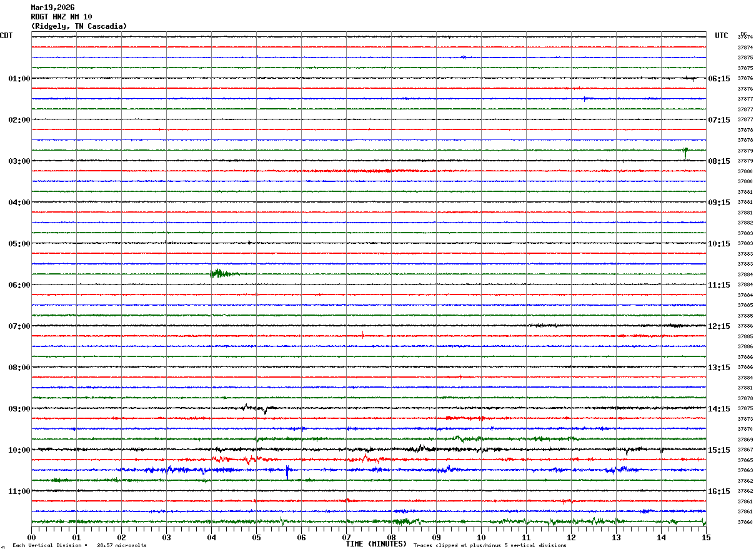Click the date header 'Mar19,2026'

(52, 8)
